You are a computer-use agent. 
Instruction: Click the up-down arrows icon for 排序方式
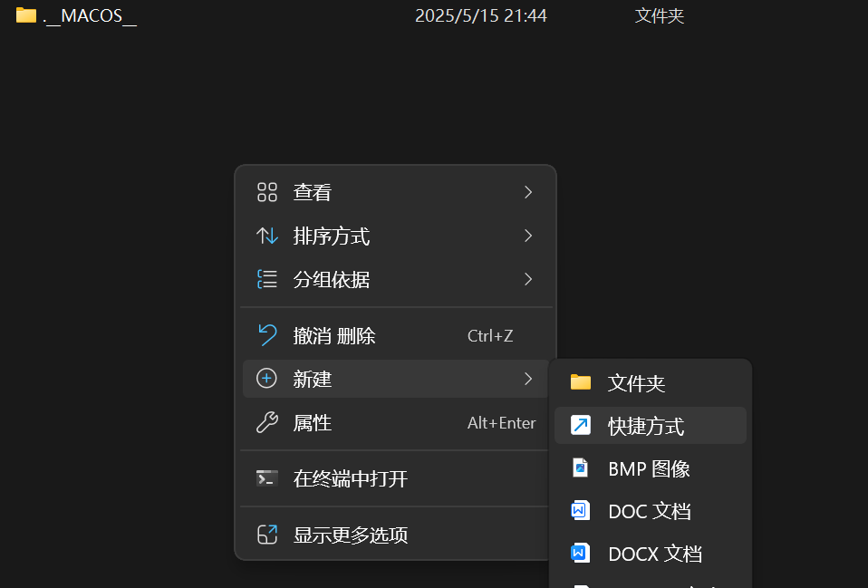pos(266,236)
